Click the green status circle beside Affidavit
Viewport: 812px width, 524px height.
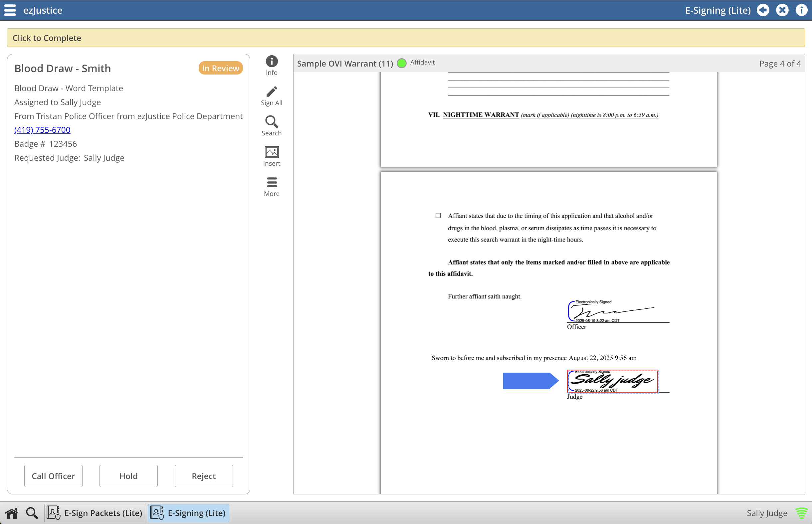[x=402, y=63]
